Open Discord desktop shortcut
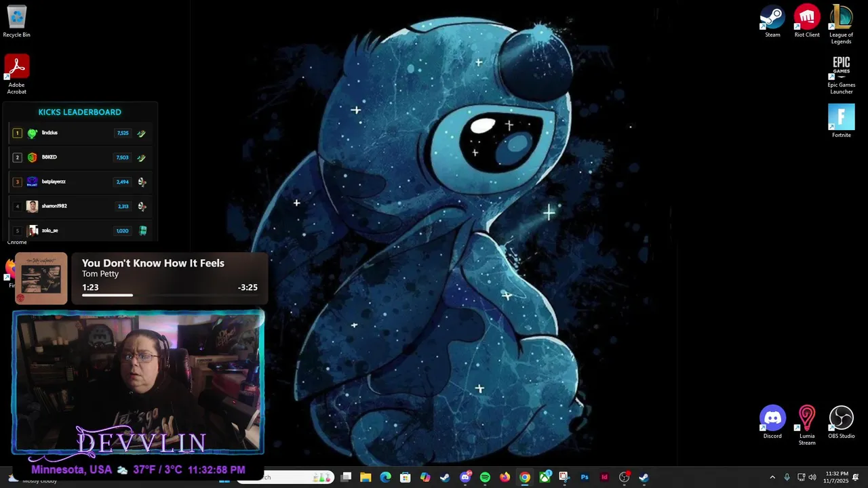 tap(772, 422)
